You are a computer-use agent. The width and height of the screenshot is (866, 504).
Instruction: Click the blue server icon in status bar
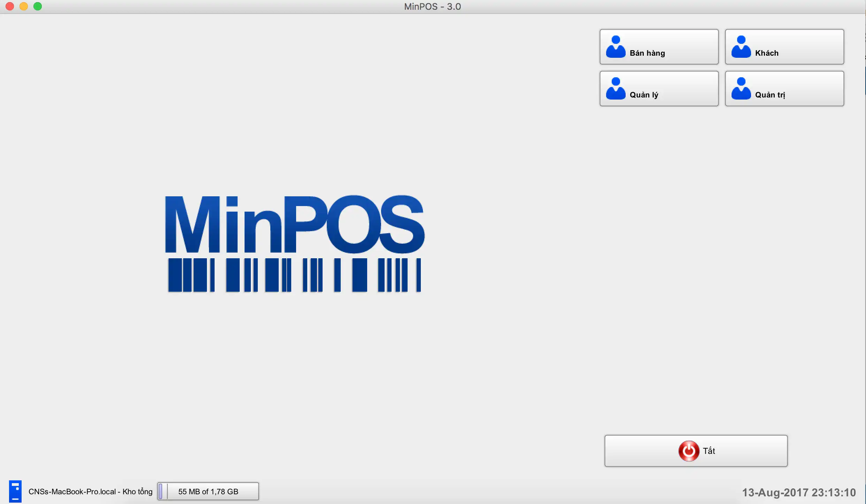[x=15, y=491]
